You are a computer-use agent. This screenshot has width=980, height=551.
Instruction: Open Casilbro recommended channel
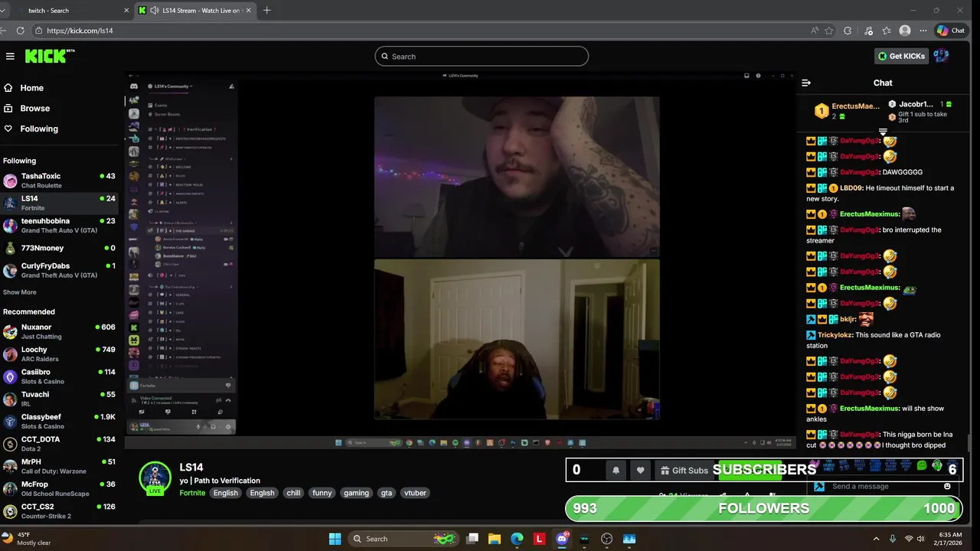(x=59, y=377)
